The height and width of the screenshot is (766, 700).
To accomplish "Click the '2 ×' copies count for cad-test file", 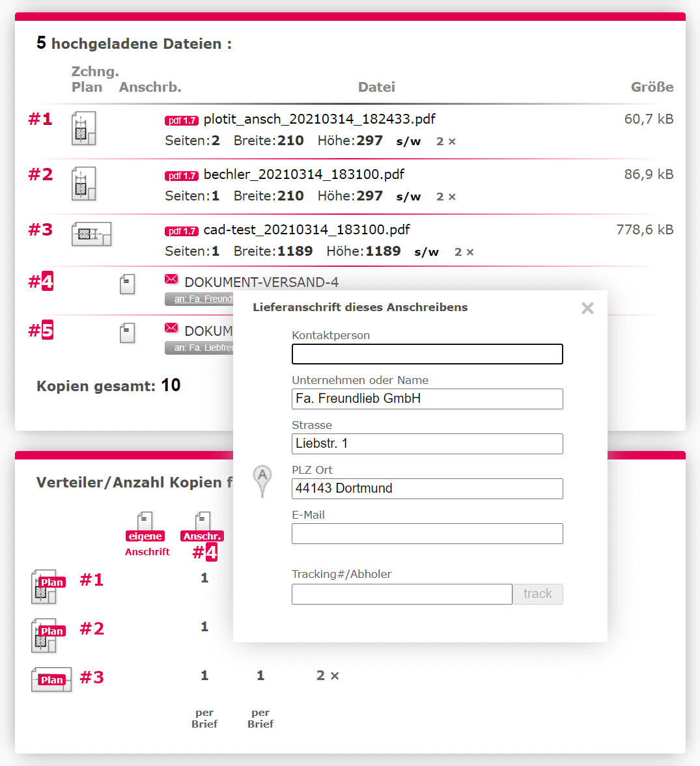I will pyautogui.click(x=464, y=252).
